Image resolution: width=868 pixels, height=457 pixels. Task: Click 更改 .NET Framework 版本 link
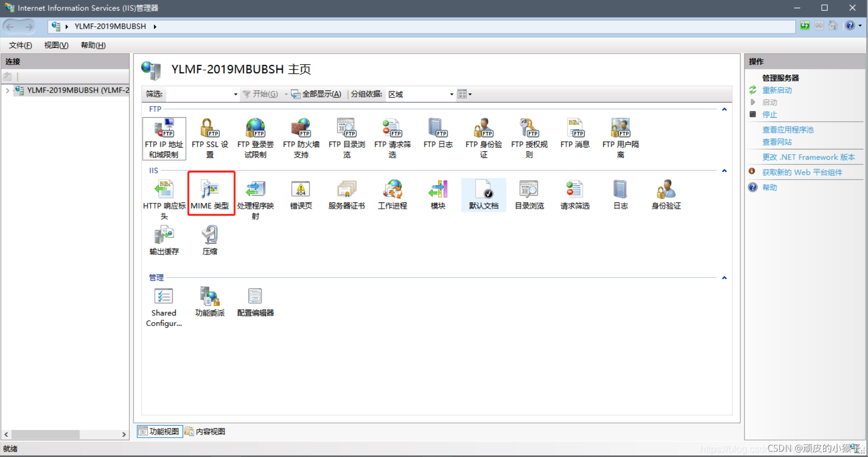tap(809, 157)
